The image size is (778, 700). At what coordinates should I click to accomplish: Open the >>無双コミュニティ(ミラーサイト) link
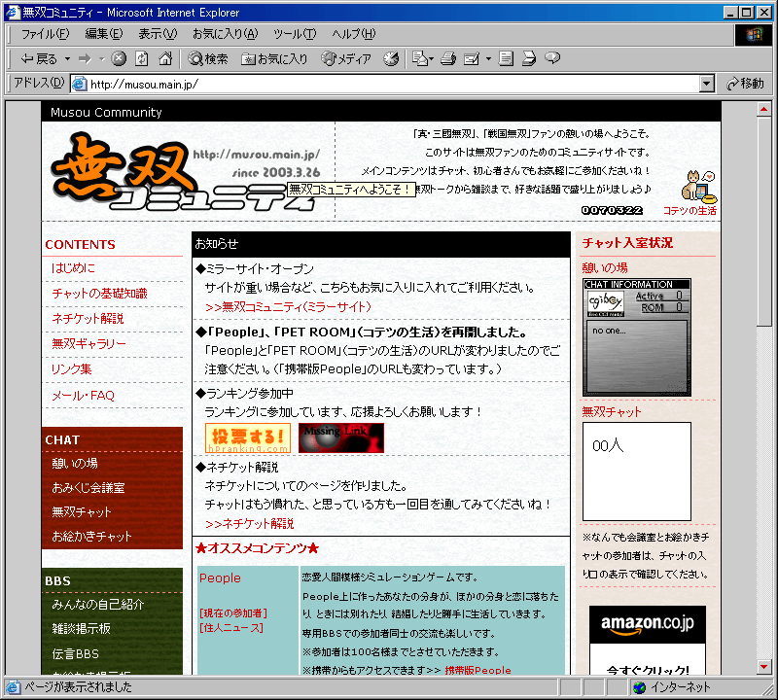288,307
